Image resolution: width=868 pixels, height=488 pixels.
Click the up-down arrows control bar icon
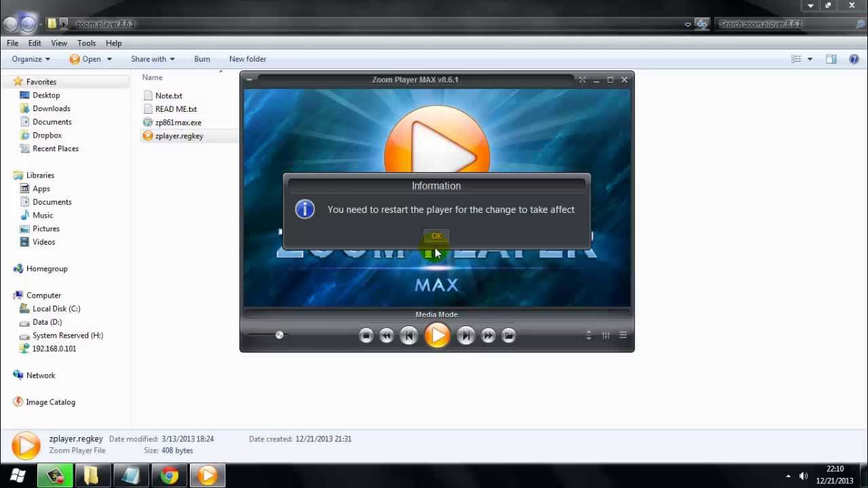click(589, 335)
